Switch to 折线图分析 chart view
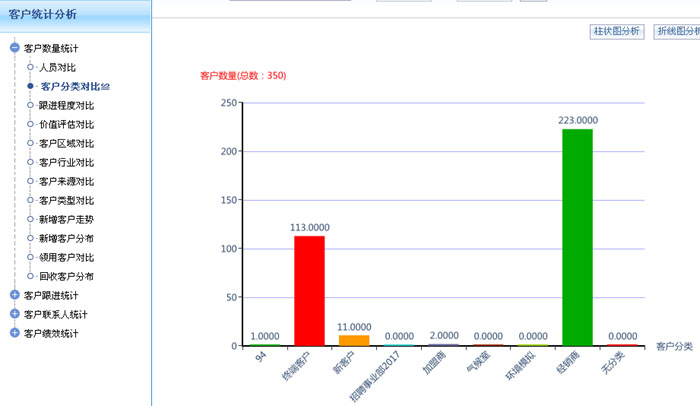This screenshot has width=700, height=406. point(677,32)
